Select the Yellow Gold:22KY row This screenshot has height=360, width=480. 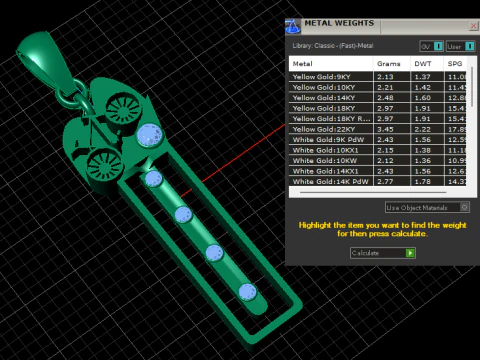[377, 129]
